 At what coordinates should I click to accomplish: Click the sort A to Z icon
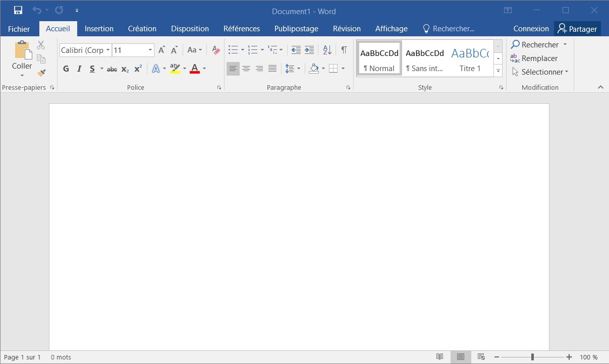click(327, 50)
